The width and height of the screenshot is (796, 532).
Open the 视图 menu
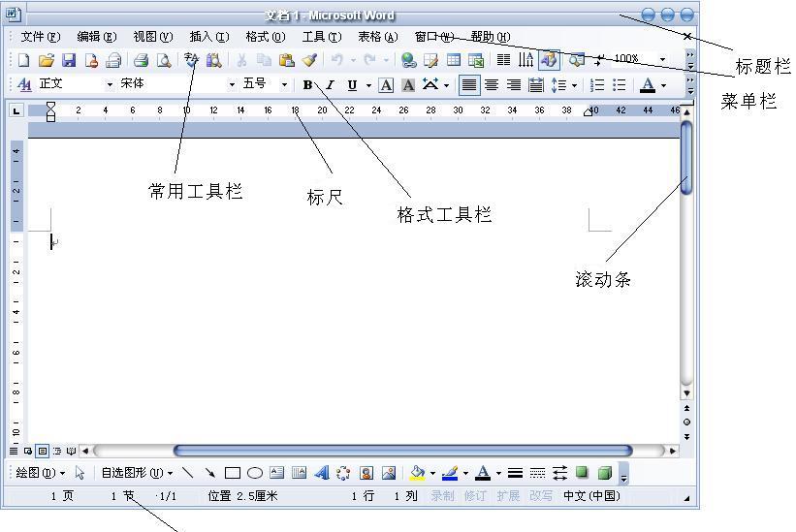[x=153, y=37]
